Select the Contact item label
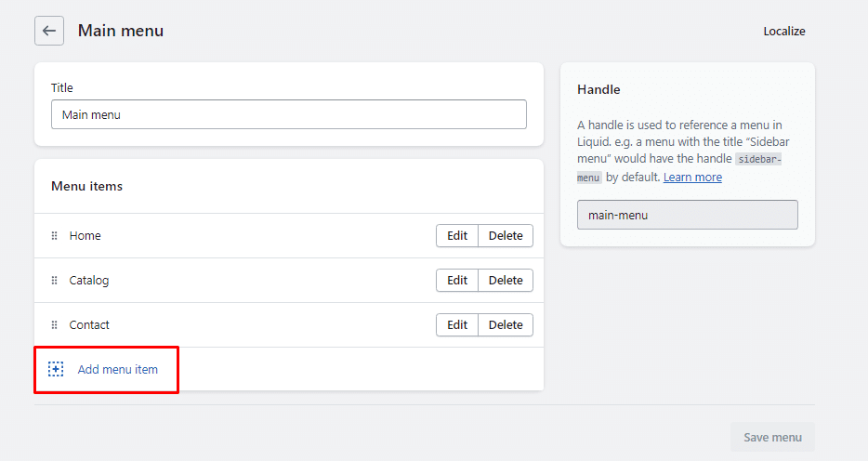868x461 pixels. click(x=89, y=325)
